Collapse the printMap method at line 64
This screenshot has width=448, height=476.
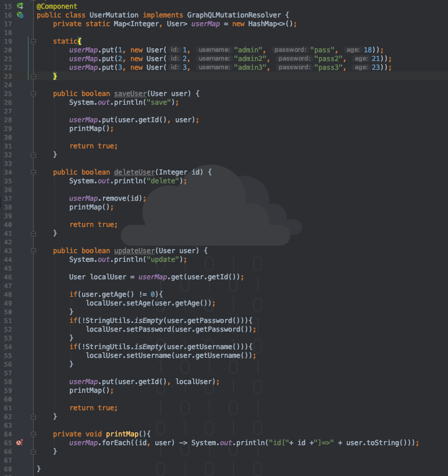[33, 435]
